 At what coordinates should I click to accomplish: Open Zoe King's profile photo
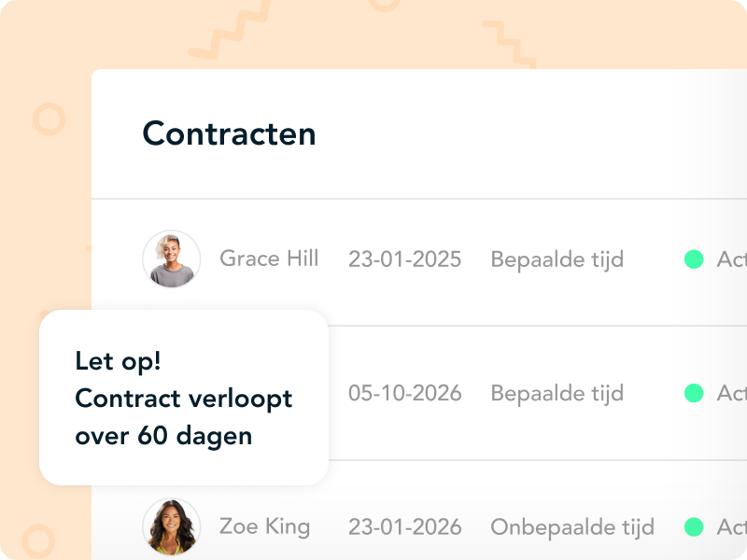click(171, 526)
